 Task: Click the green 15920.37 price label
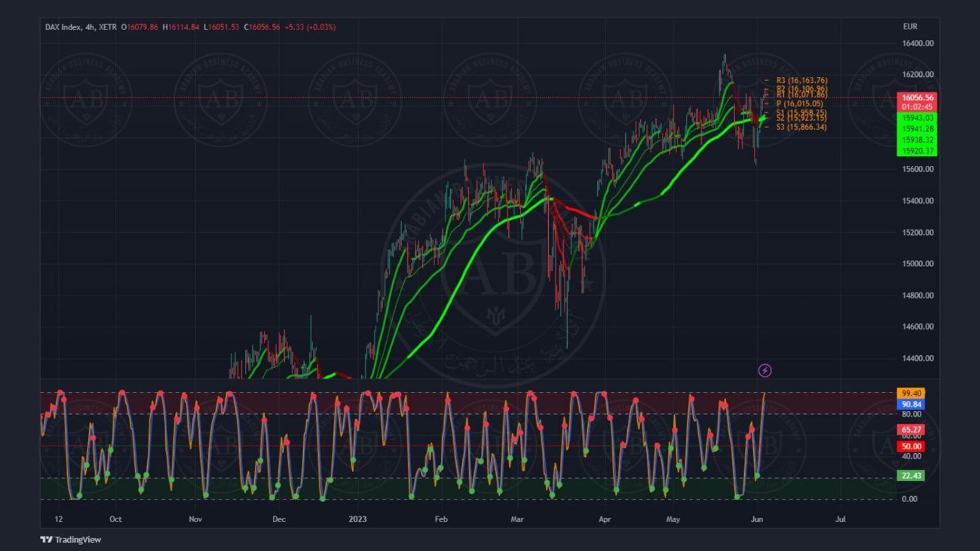point(917,151)
